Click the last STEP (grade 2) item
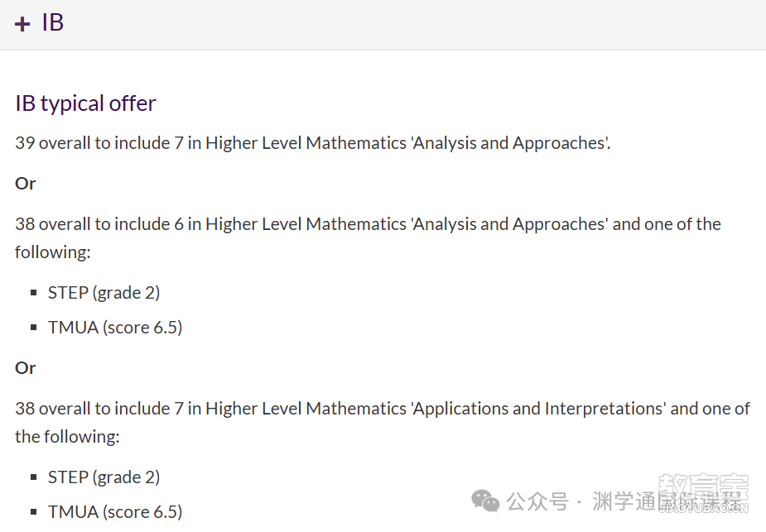This screenshot has height=532, width=766. coord(104,477)
